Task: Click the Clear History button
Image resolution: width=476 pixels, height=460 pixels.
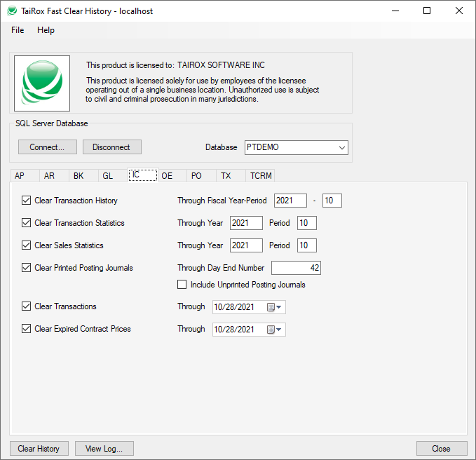Action: click(39, 449)
